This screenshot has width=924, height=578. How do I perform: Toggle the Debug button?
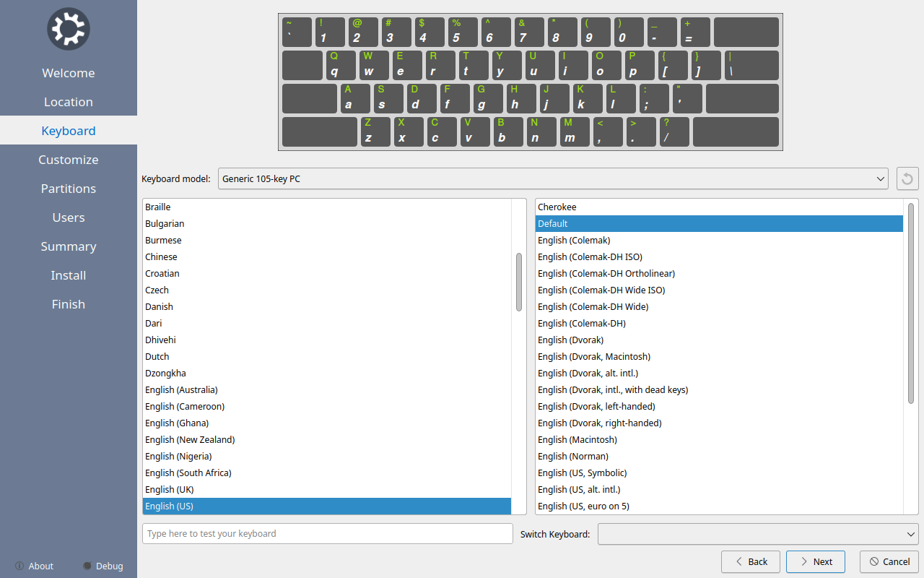103,566
